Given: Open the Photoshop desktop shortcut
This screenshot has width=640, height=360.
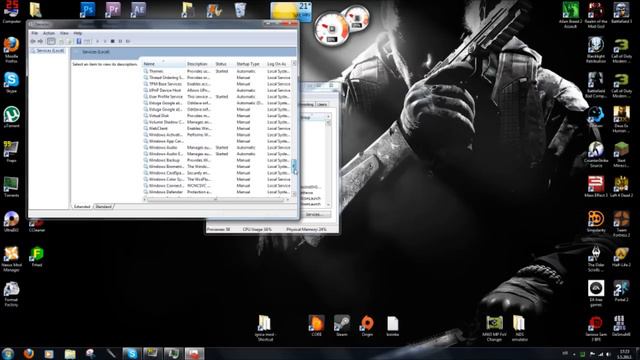Looking at the screenshot, I should point(87,10).
